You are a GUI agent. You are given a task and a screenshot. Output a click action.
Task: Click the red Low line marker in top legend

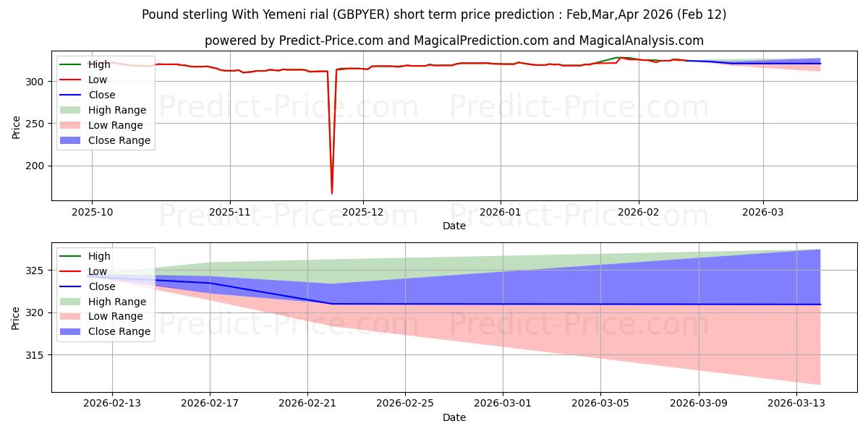(x=72, y=80)
